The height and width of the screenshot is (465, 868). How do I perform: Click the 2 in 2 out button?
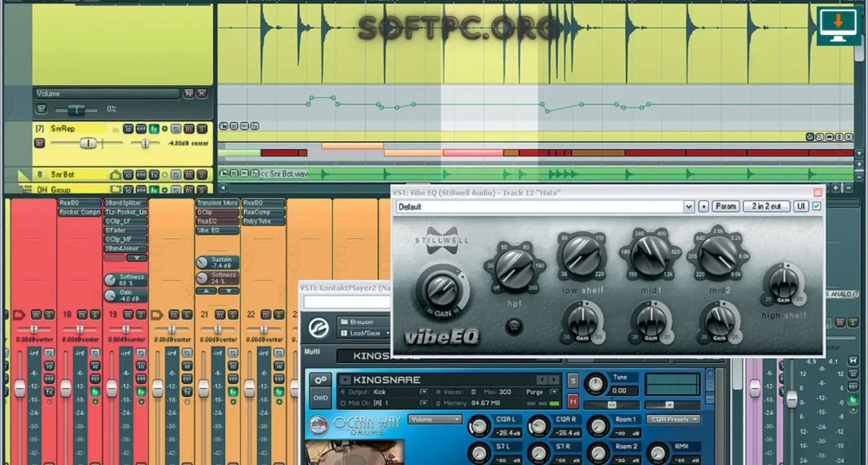pyautogui.click(x=766, y=206)
